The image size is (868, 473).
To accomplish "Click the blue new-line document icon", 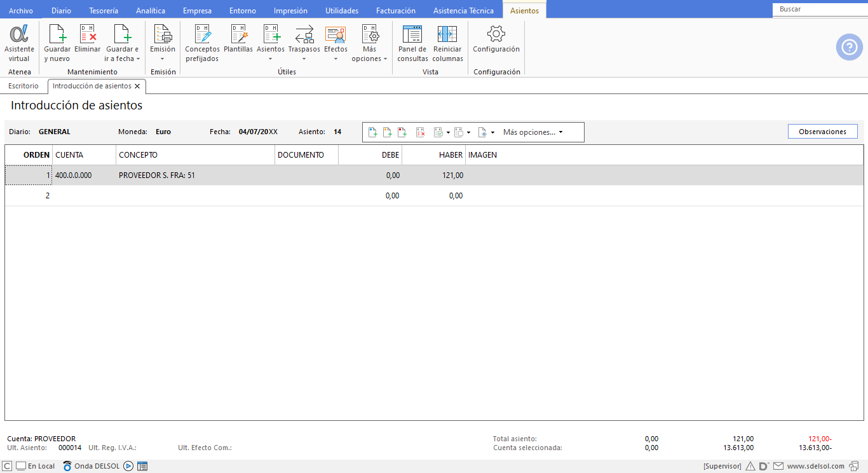I will 373,132.
